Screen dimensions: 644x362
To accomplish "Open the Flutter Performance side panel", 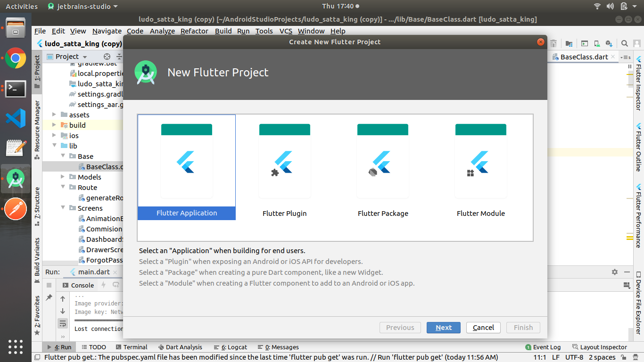I will point(639,215).
